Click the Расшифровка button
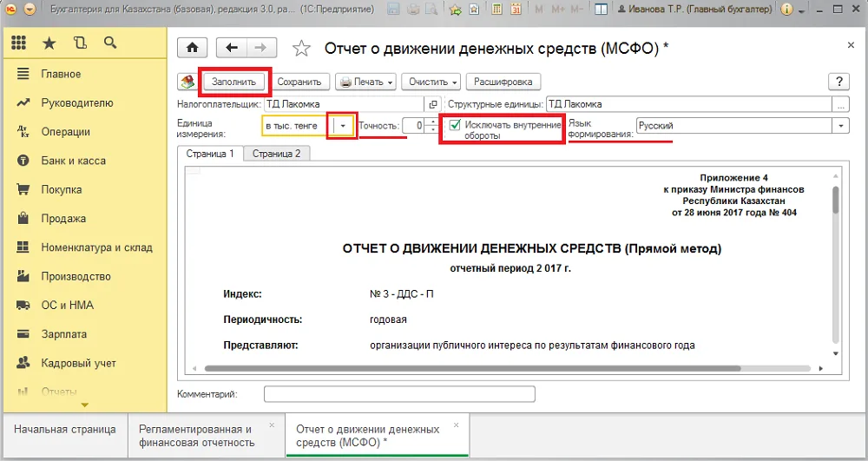Screen dimensions: 868x461 [x=503, y=82]
